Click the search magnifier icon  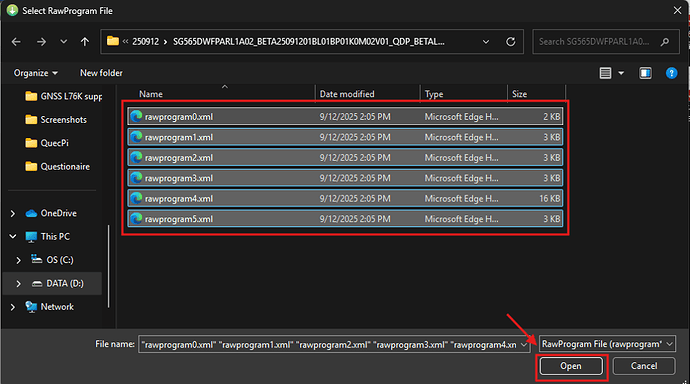665,42
